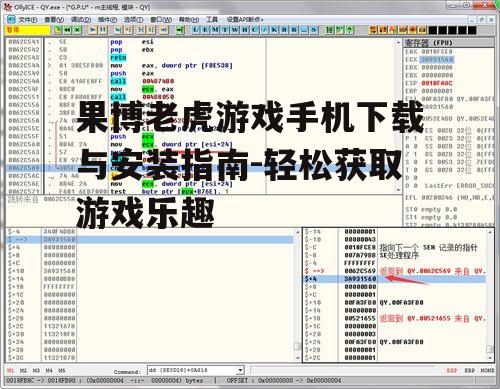Show Threads via T button
The image size is (500, 389).
coord(225,30)
